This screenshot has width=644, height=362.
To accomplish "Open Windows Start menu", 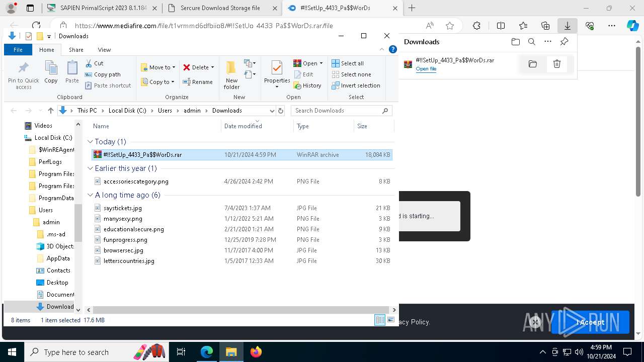I will (12, 352).
